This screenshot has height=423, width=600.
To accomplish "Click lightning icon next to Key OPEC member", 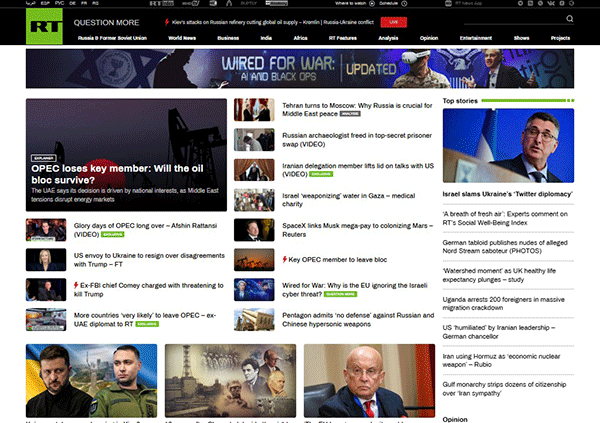I will point(283,259).
